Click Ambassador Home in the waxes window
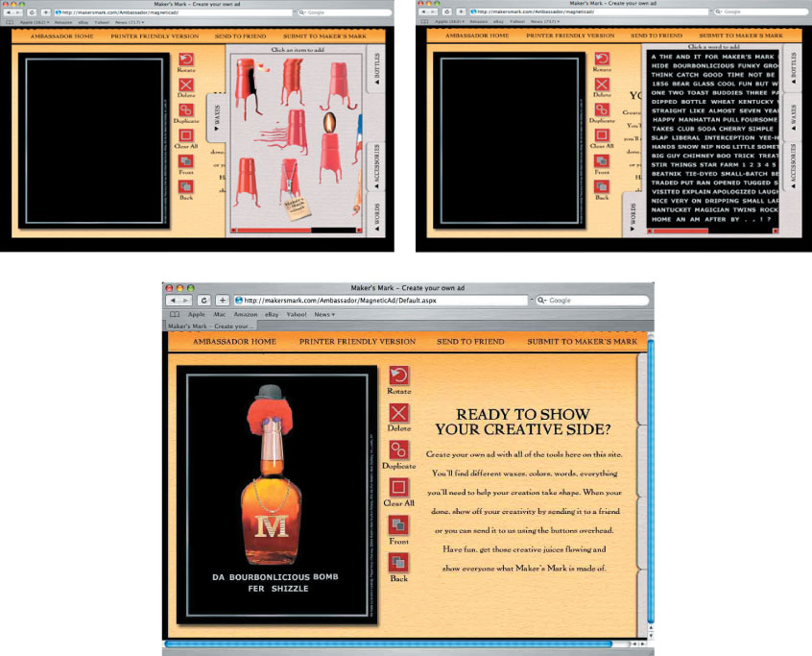The height and width of the screenshot is (656, 812). coord(62,36)
